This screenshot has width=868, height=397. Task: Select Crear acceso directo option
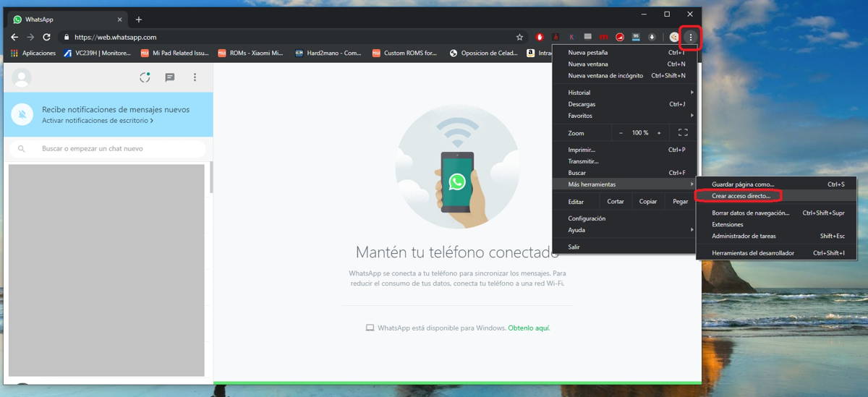pyautogui.click(x=741, y=196)
